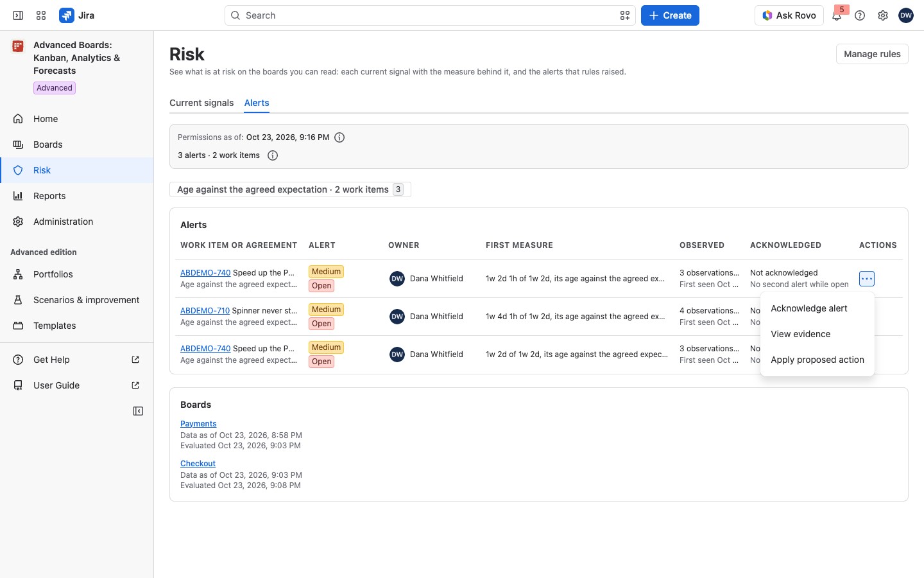Image resolution: width=924 pixels, height=578 pixels.
Task: Switch to the Current signals tab
Action: coord(201,103)
